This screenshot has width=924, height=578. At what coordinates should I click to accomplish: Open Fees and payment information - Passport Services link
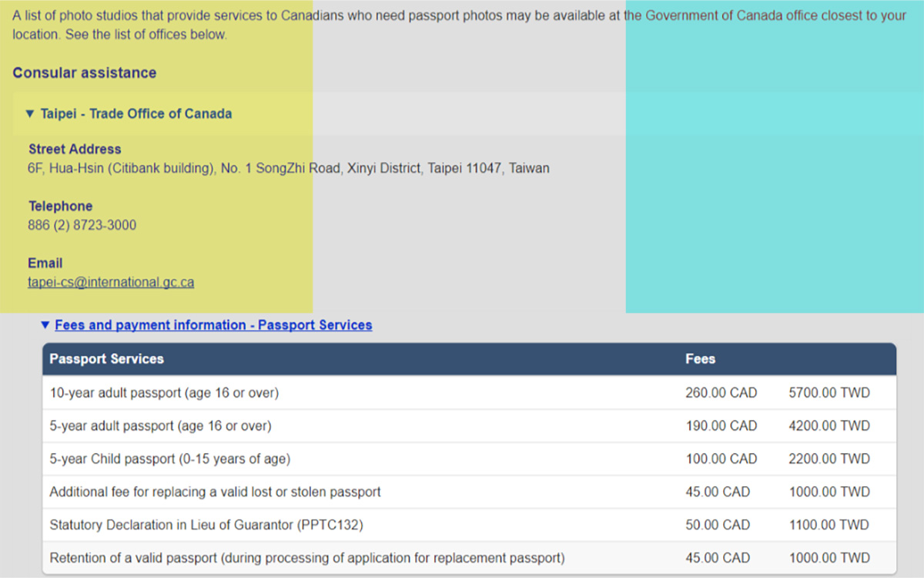tap(213, 325)
